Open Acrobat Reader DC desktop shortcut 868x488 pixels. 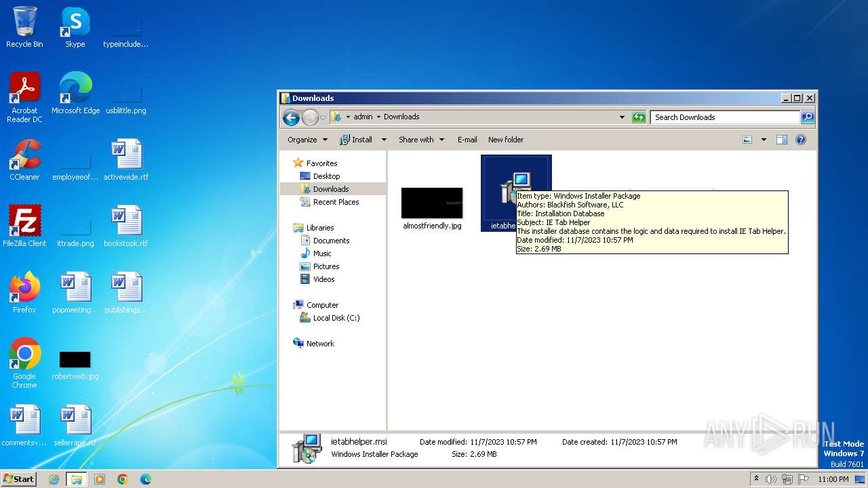point(24,97)
